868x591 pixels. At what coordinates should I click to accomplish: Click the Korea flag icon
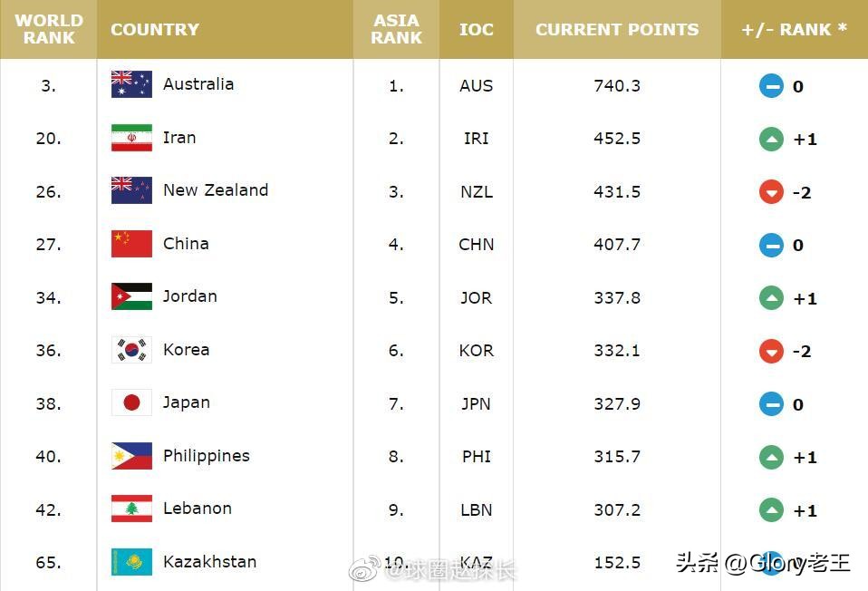[x=131, y=350]
